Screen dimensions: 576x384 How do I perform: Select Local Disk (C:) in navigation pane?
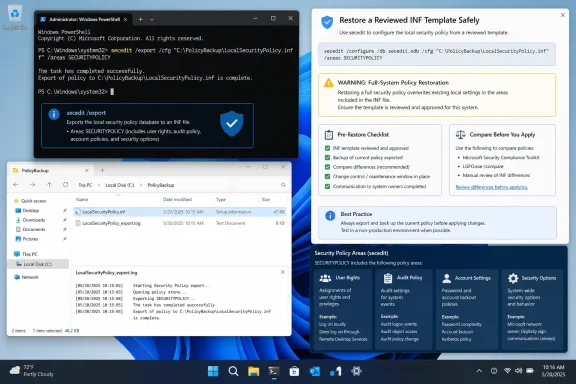click(x=37, y=264)
